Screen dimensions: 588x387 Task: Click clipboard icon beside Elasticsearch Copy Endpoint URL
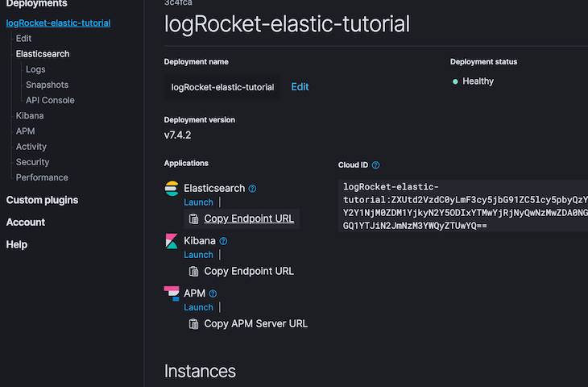point(193,218)
